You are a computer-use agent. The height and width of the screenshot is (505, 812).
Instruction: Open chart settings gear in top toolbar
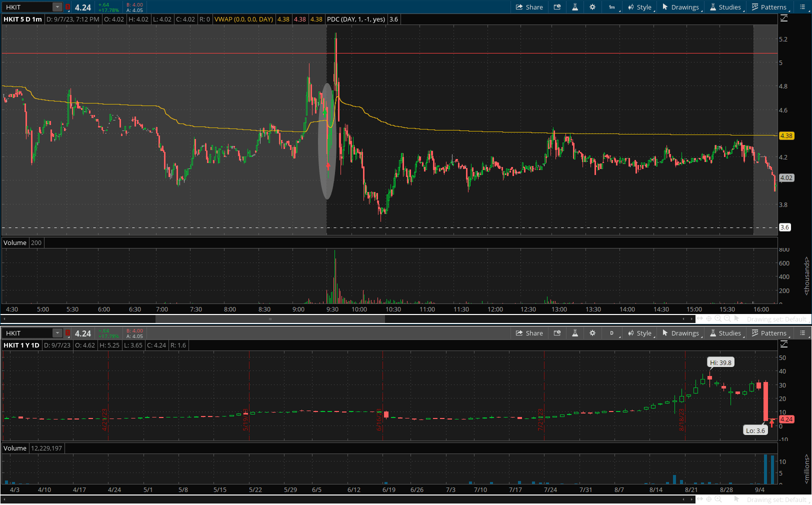592,7
